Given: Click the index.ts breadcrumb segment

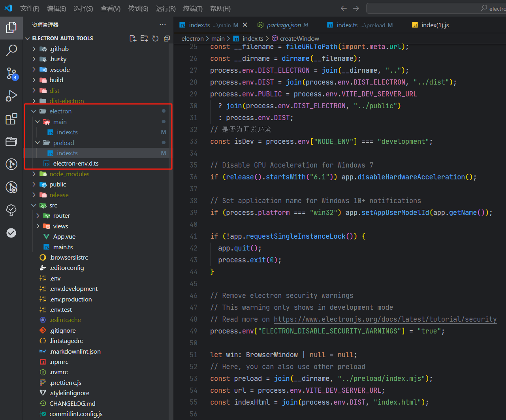Looking at the screenshot, I should (x=248, y=38).
